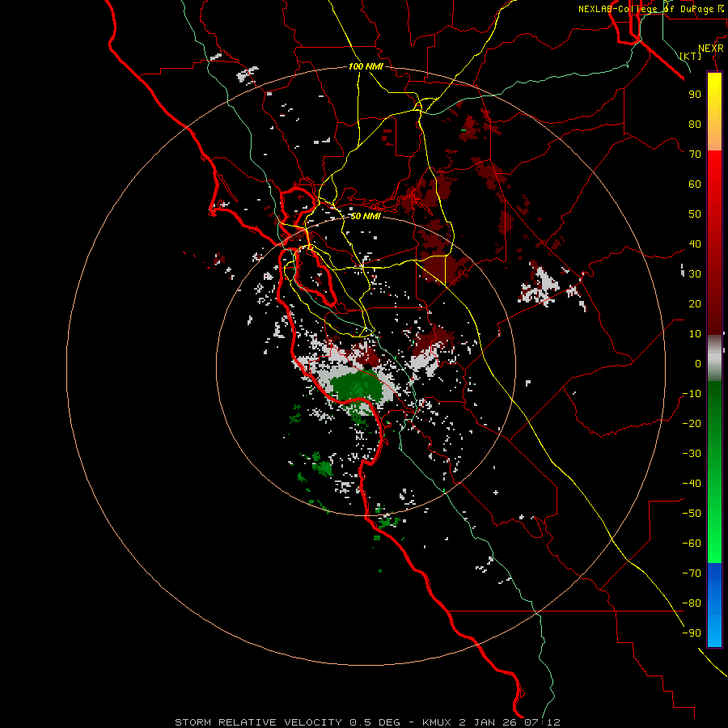The image size is (728, 728).
Task: Click the 70 value on the velocity scale
Action: pos(695,154)
